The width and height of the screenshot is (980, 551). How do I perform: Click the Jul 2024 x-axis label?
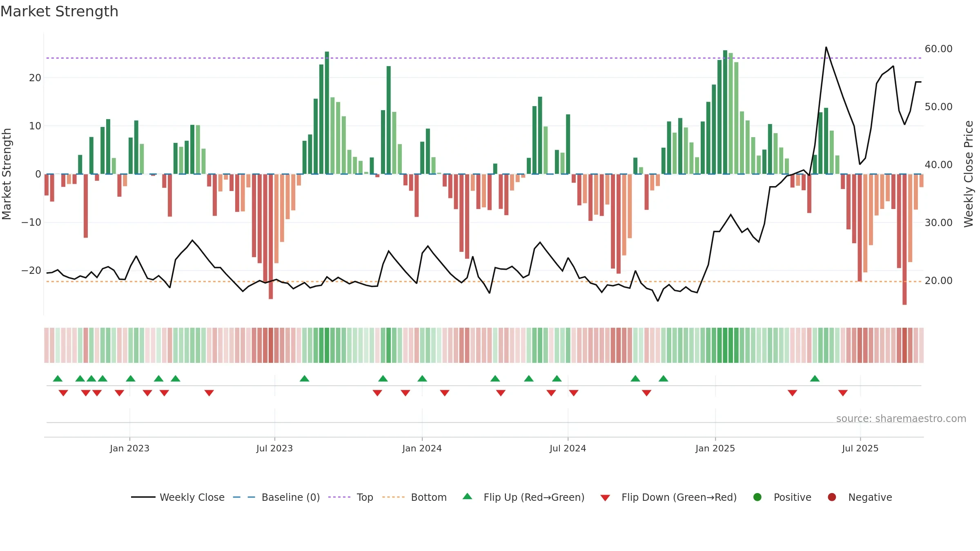click(568, 448)
